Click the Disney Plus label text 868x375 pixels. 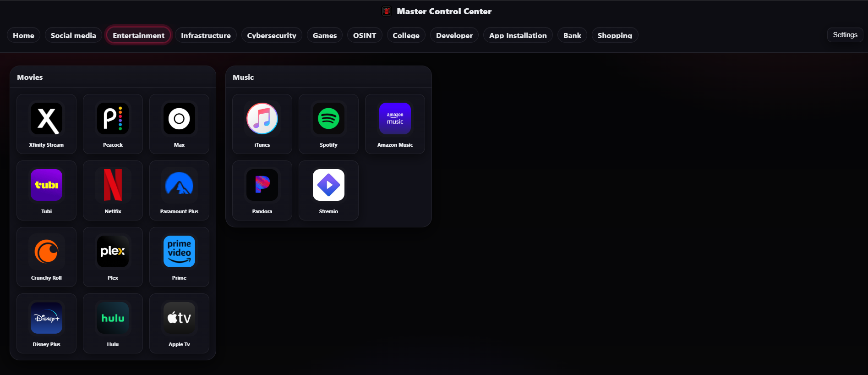pos(46,344)
